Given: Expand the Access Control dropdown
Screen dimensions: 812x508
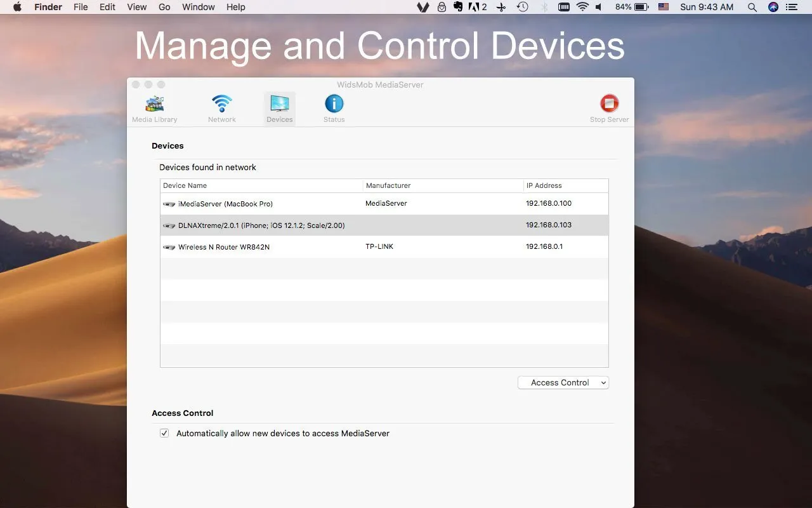Looking at the screenshot, I should pos(563,382).
